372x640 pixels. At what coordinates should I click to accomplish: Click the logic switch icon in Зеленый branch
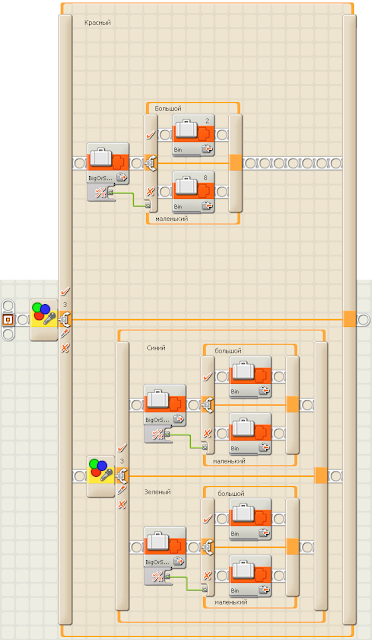pyautogui.click(x=207, y=547)
